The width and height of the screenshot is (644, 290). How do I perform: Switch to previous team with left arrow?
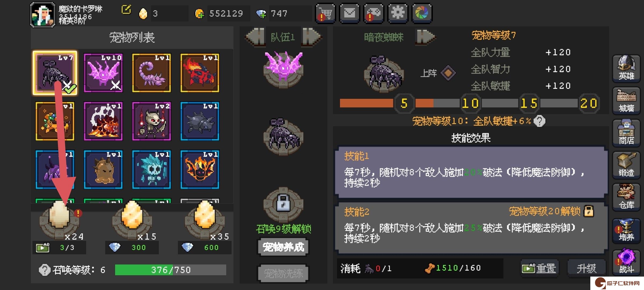(255, 37)
